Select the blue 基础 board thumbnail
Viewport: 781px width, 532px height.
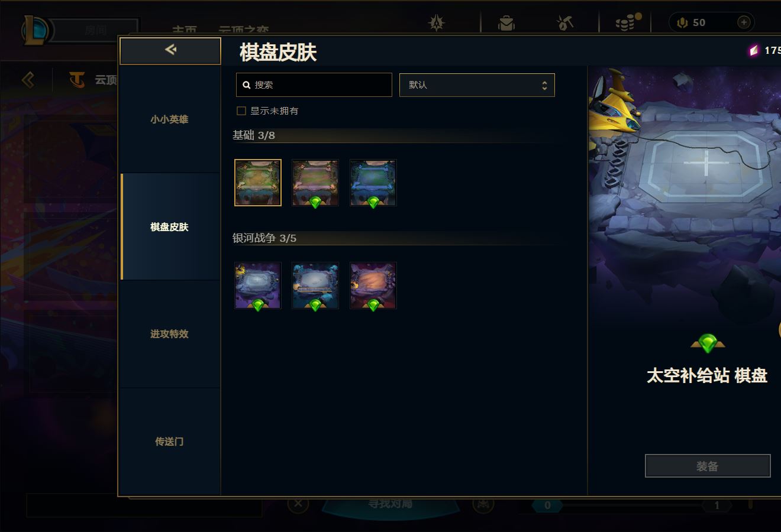click(373, 183)
